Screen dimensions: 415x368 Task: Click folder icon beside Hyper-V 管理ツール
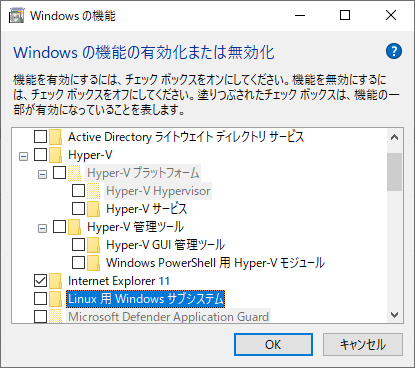coord(74,227)
